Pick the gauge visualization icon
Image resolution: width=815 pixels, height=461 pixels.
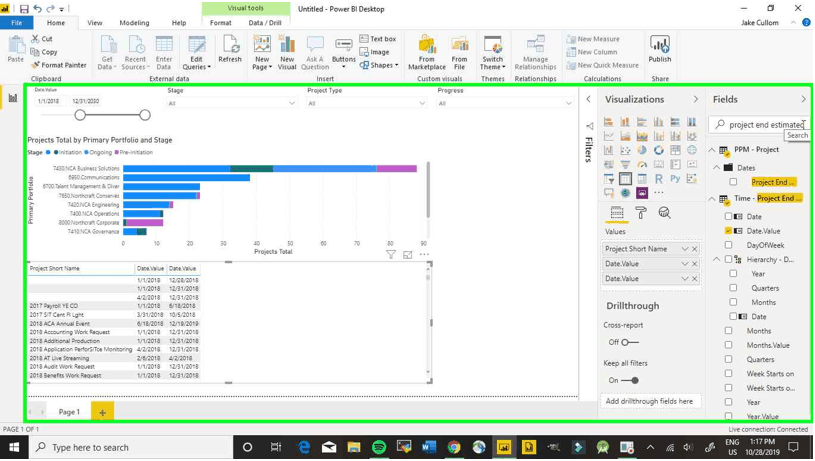[x=642, y=164]
